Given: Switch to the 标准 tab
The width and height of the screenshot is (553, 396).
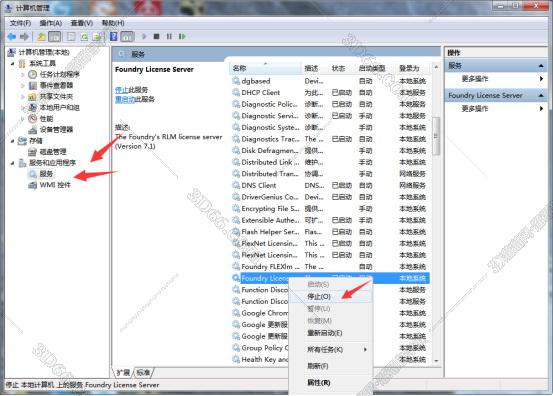Looking at the screenshot, I should coord(143,372).
